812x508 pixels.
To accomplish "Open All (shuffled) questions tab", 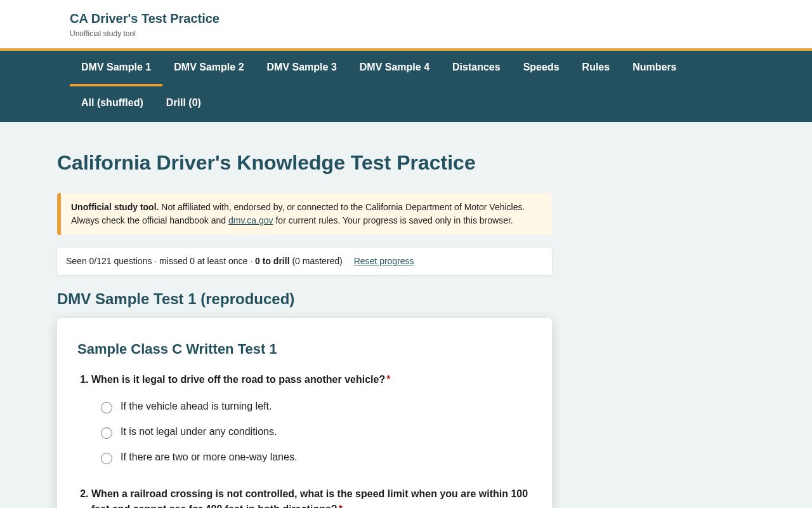I will click(x=112, y=103).
